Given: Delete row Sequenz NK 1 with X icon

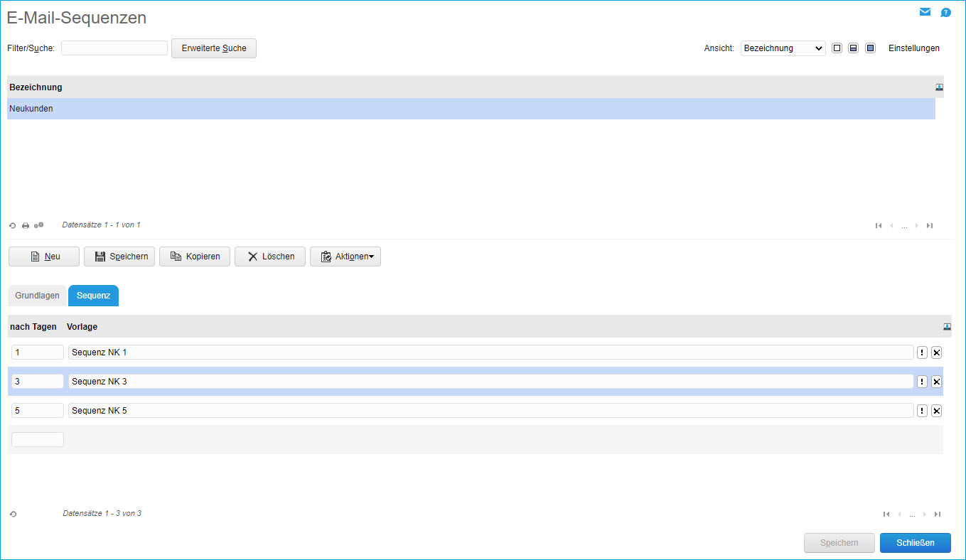Looking at the screenshot, I should pyautogui.click(x=936, y=352).
